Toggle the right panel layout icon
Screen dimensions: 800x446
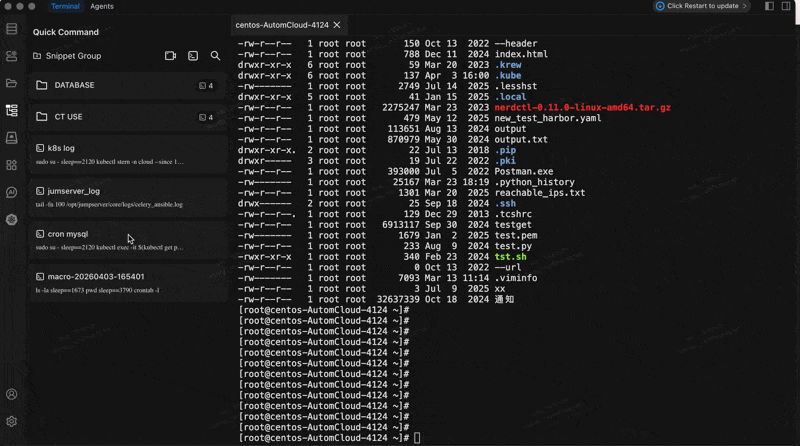point(786,6)
